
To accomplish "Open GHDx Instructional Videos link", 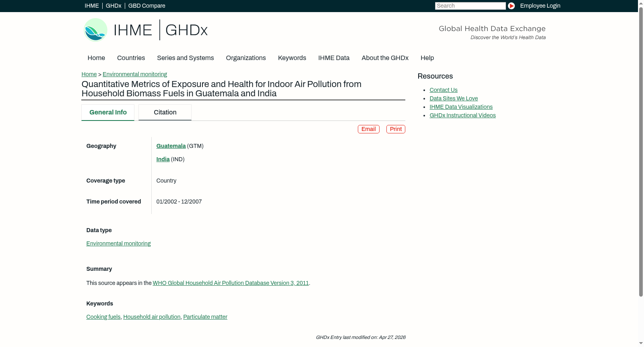I will click(462, 115).
